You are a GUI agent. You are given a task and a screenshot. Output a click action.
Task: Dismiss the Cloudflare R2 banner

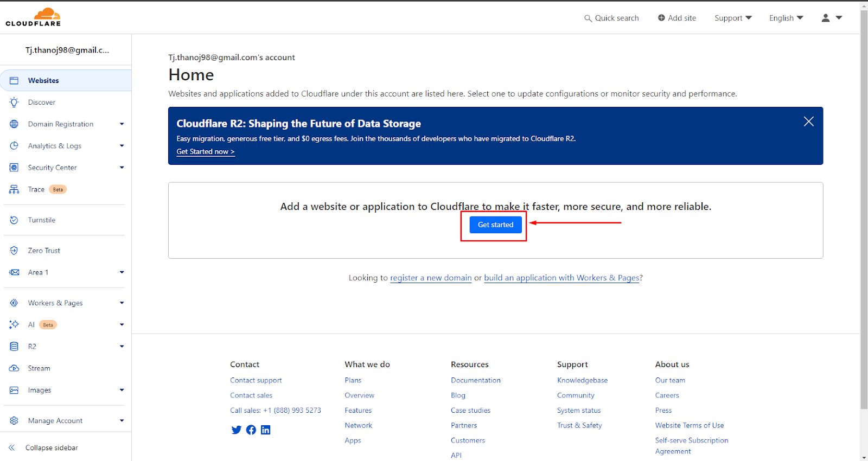click(x=809, y=121)
